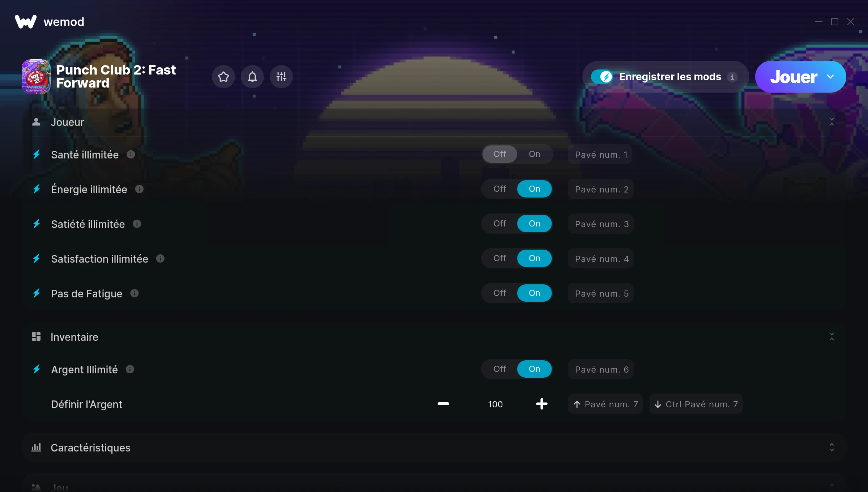Viewport: 868px width, 492px height.
Task: Open Punch Club 2 game thumbnail
Action: click(36, 77)
